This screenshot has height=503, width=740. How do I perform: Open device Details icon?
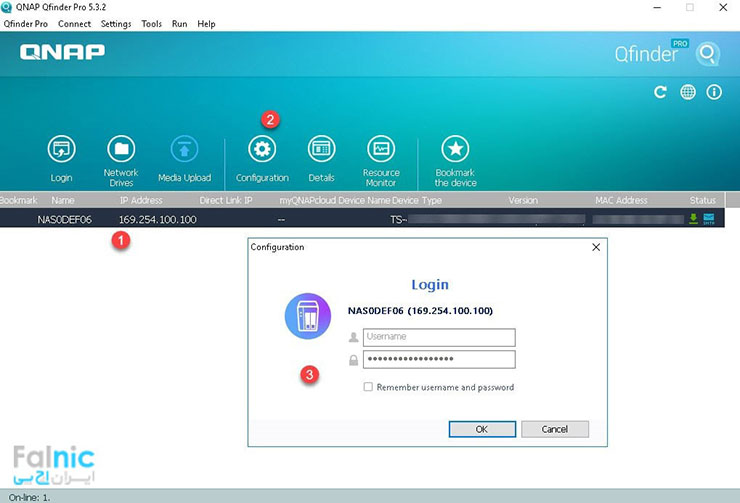tap(321, 150)
